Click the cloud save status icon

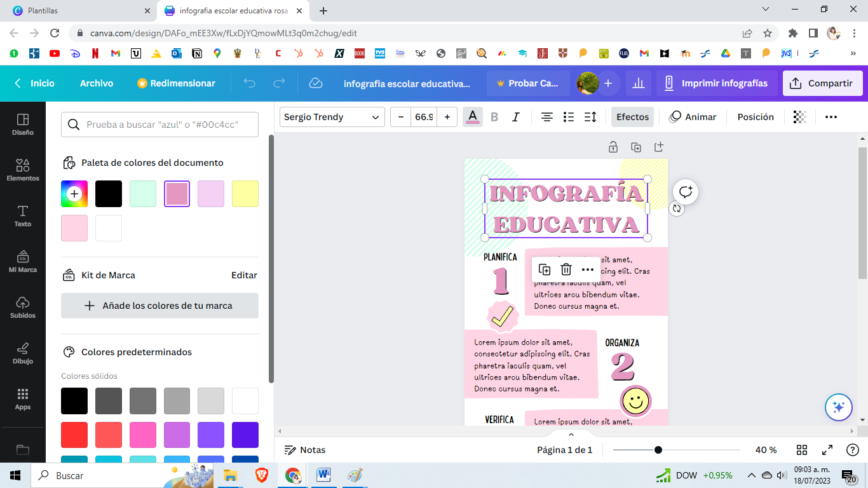point(315,83)
